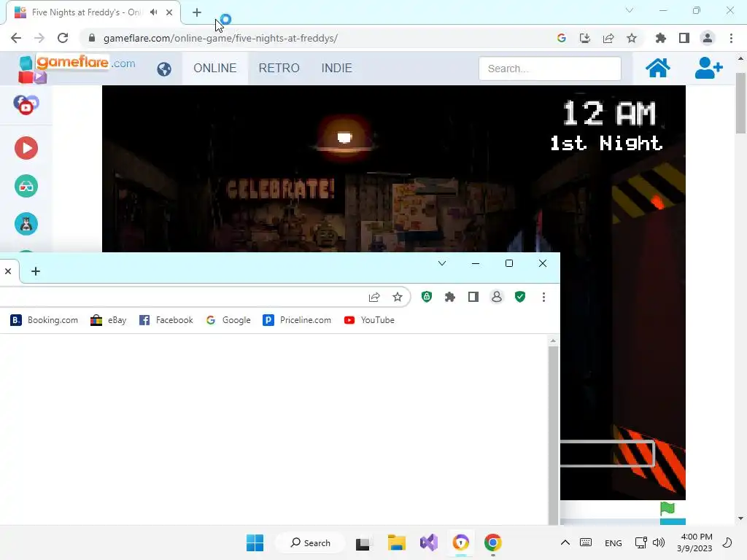Open the Booking.com bookmark
Image resolution: width=747 pixels, height=560 pixels.
point(44,320)
